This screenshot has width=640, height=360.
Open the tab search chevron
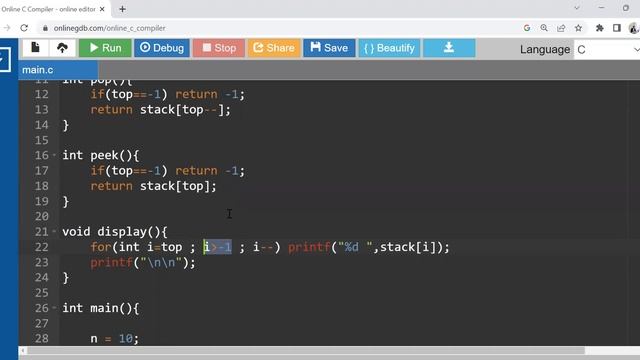577,8
